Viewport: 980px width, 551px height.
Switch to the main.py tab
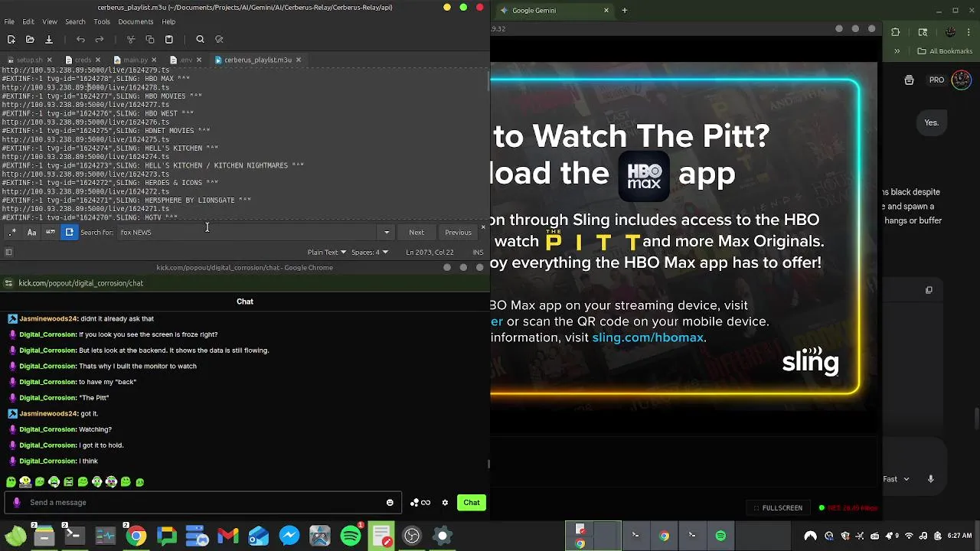pos(135,60)
